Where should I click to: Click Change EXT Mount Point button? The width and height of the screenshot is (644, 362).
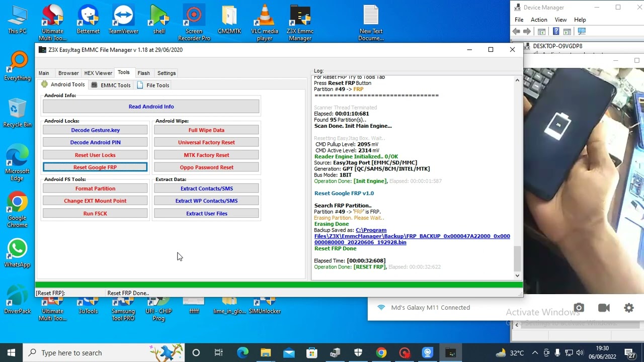95,201
